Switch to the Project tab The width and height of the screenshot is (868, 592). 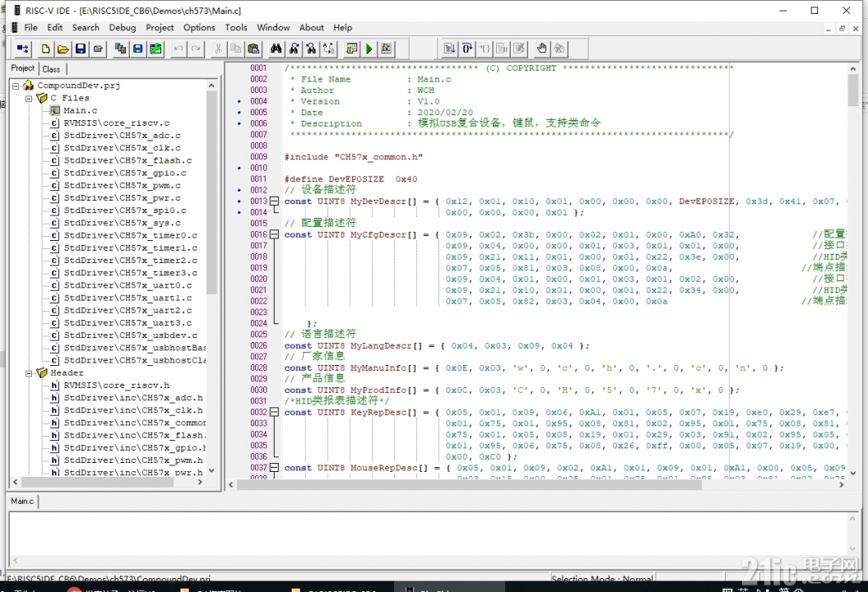pos(23,68)
